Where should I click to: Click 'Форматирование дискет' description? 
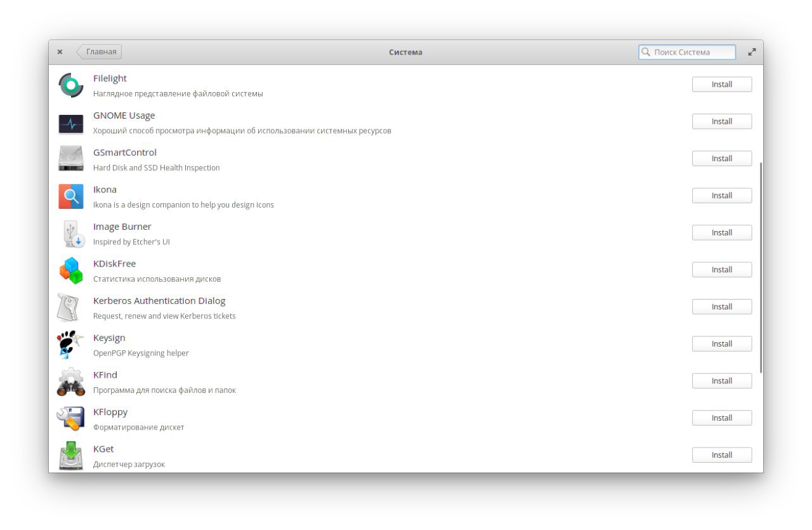139,427
